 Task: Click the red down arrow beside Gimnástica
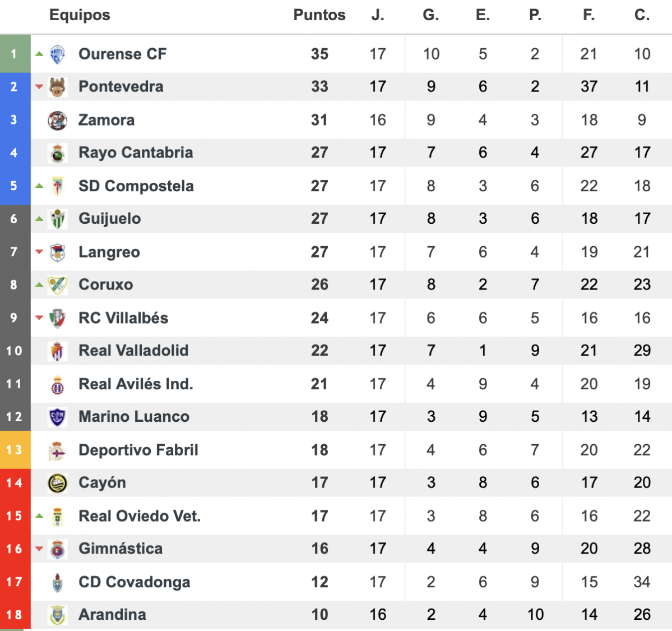point(39,549)
